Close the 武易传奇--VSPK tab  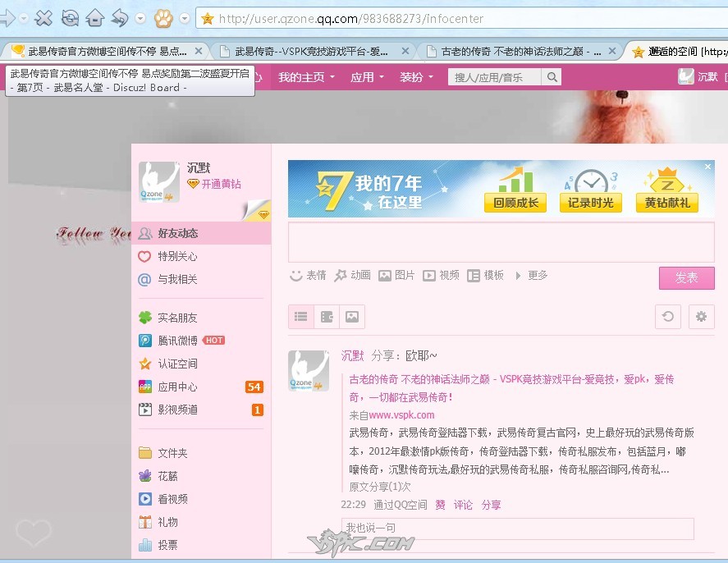pyautogui.click(x=405, y=51)
